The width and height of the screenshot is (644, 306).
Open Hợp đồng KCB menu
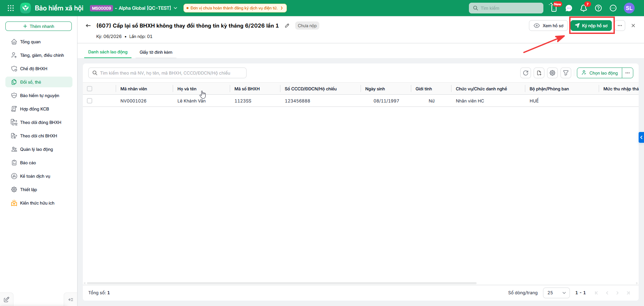39,109
